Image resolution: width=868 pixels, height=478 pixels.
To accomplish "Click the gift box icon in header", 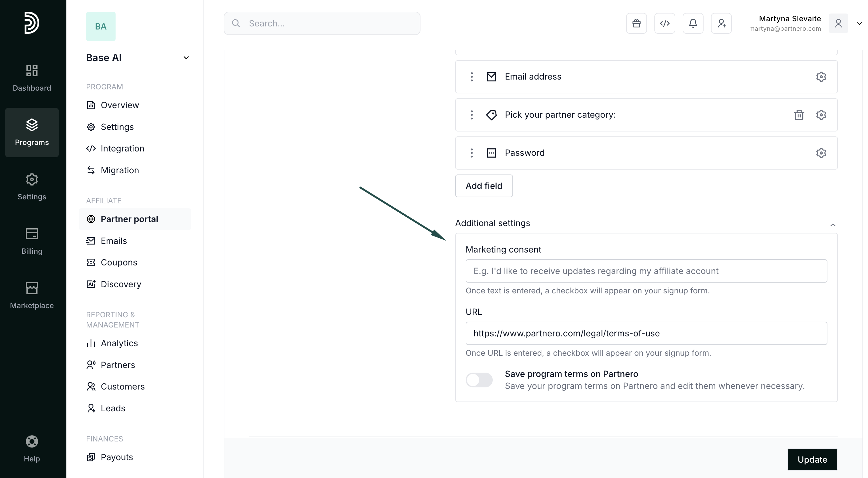I will point(636,23).
